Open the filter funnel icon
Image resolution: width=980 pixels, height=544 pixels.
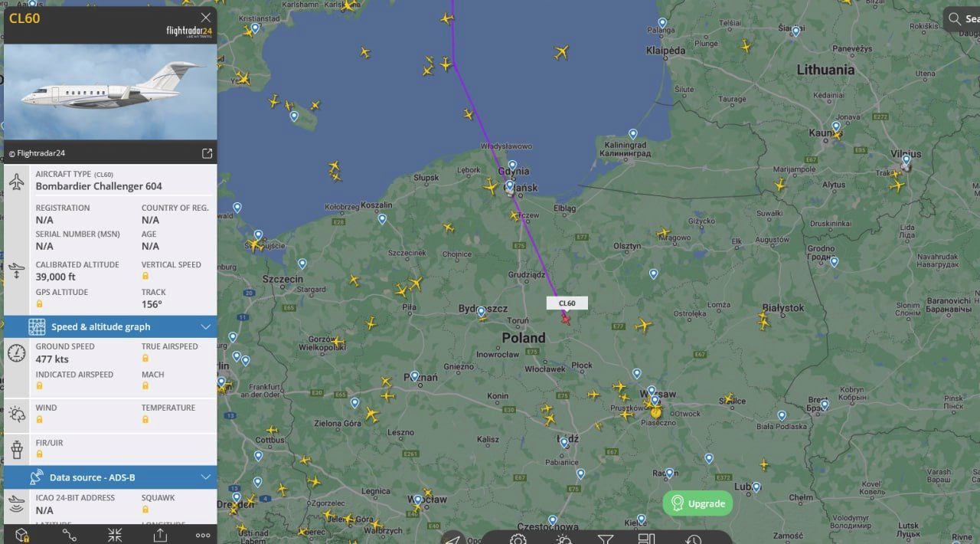tap(605, 539)
